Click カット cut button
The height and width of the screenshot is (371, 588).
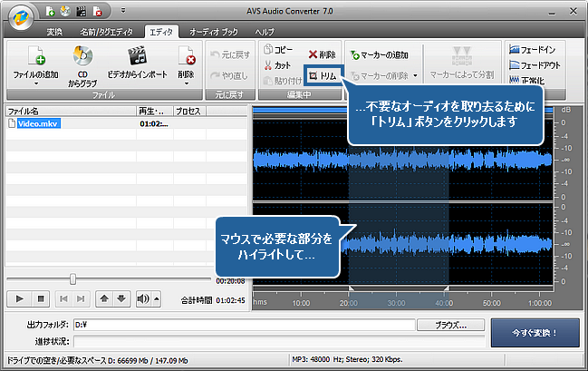coord(277,65)
